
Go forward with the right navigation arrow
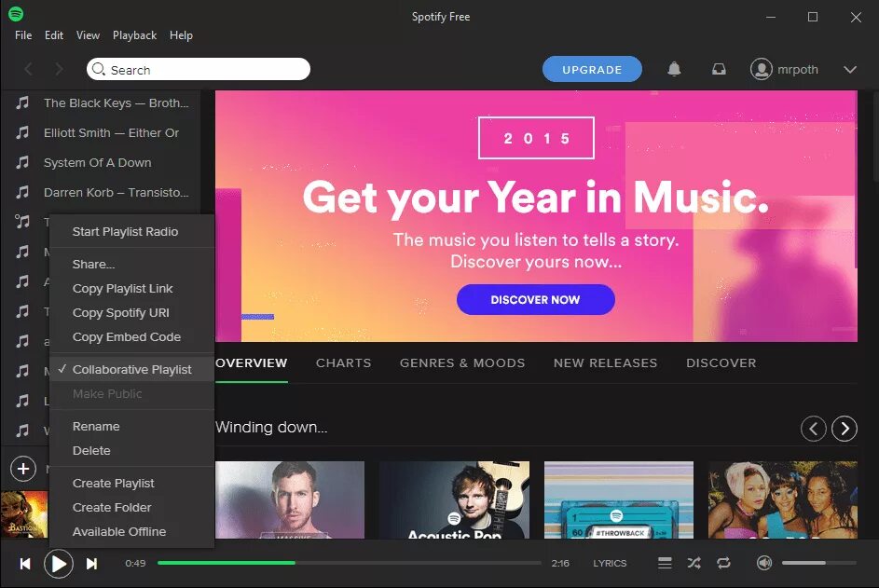59,69
